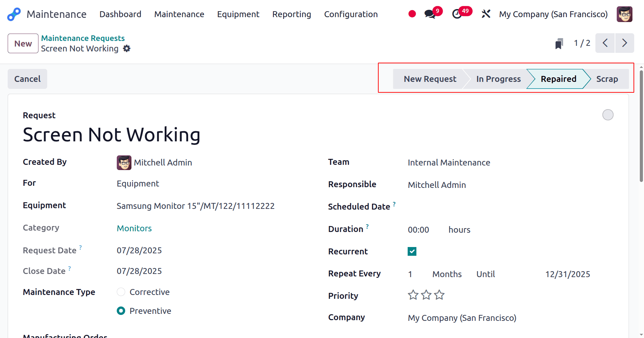
Task: Click the Odoo Maintenance app logo
Action: [14, 14]
